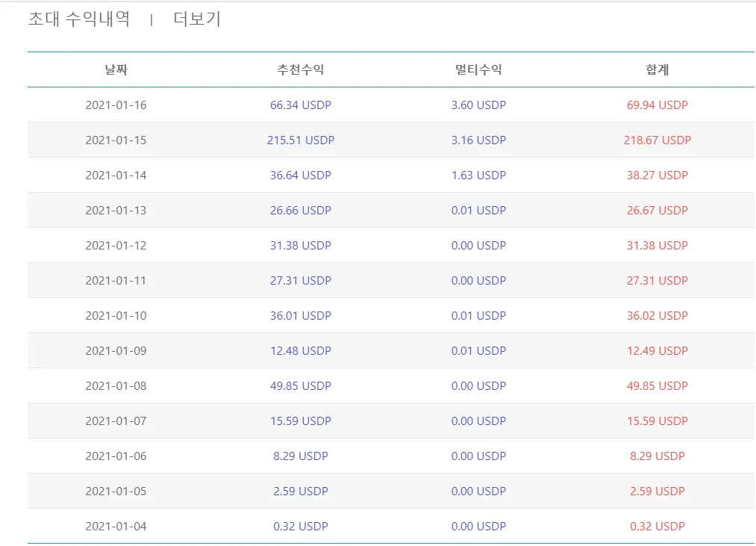
Task: Click the 추천수익 column header
Action: [300, 69]
